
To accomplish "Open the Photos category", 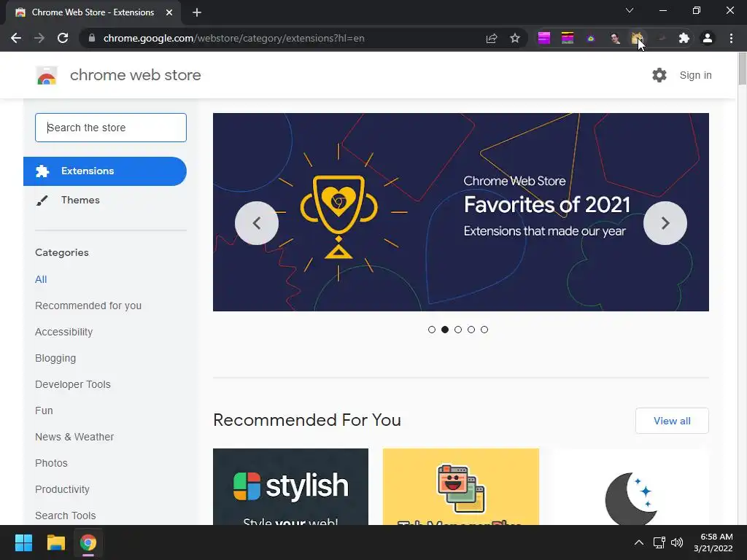I will tap(51, 463).
